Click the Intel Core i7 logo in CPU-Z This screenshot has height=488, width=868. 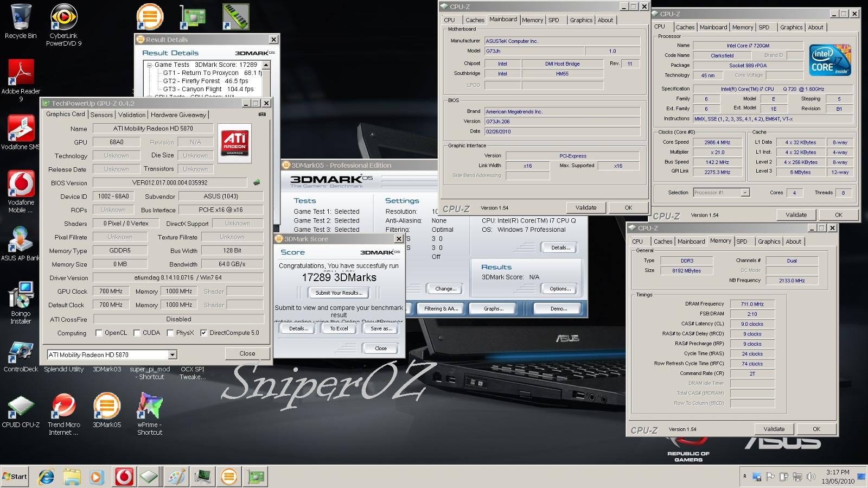830,60
